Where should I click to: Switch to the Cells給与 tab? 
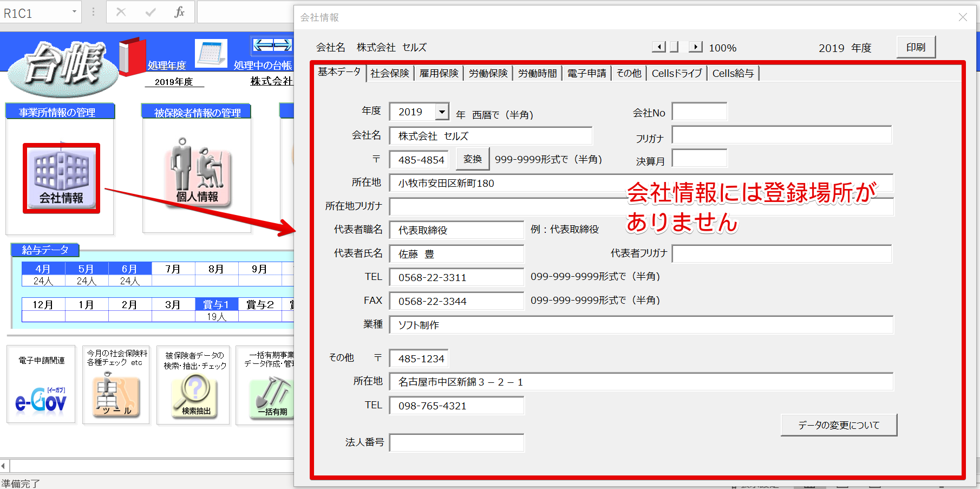(x=733, y=73)
